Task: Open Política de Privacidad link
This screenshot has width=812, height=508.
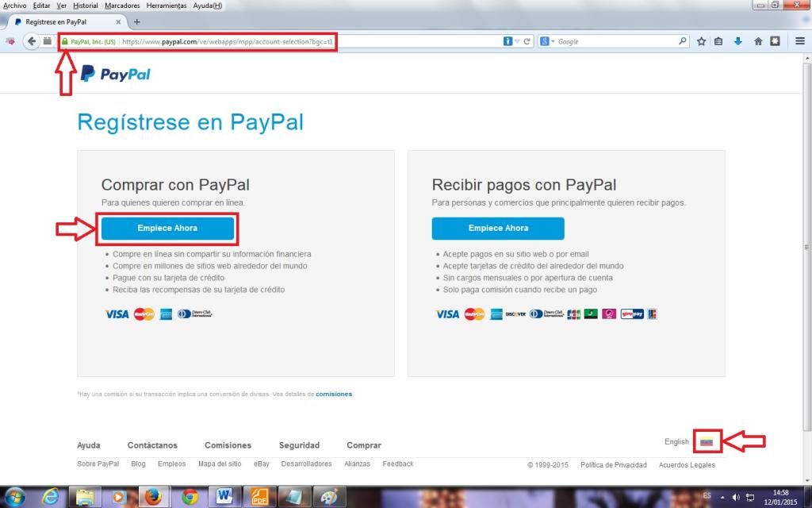Action: [x=614, y=465]
